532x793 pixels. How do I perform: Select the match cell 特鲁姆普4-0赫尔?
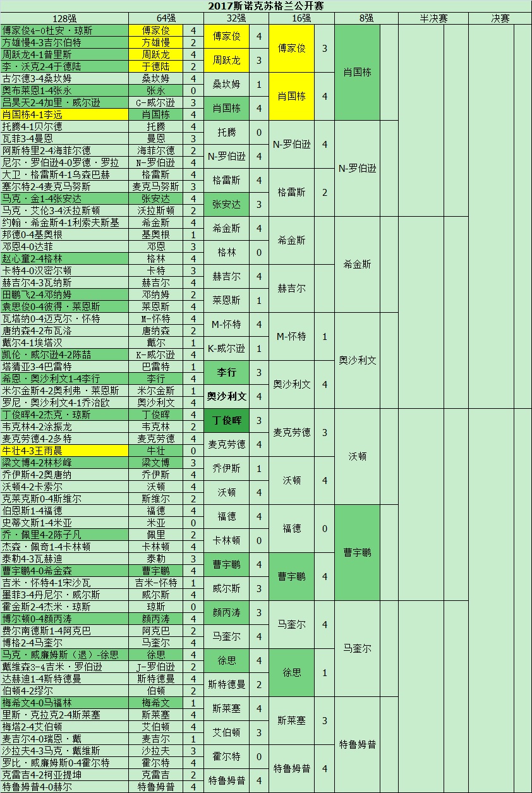click(64, 787)
